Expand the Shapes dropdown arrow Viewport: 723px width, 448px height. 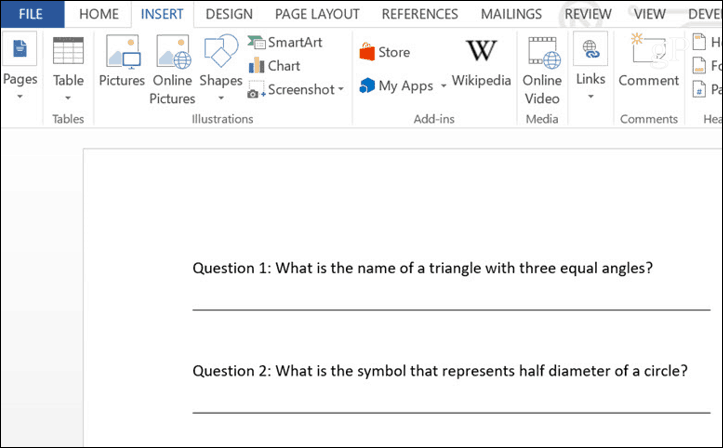click(221, 98)
